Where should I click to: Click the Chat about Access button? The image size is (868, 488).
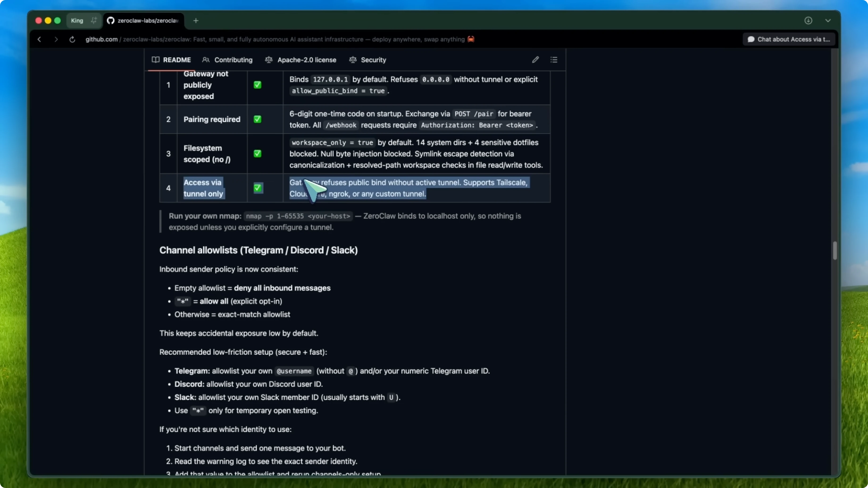click(789, 39)
